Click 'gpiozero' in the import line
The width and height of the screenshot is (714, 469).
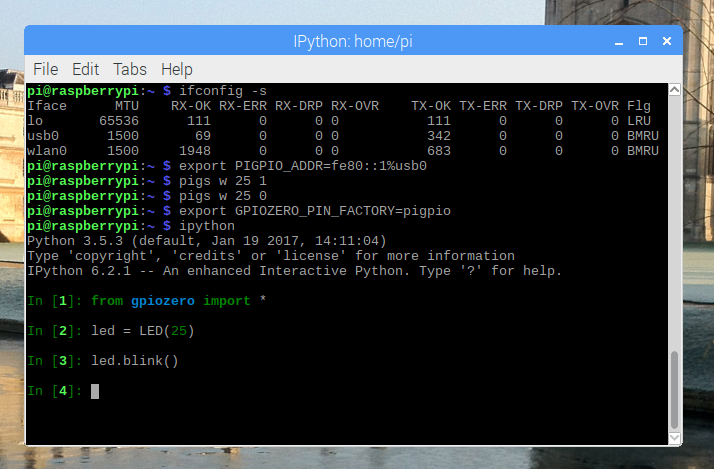[163, 301]
